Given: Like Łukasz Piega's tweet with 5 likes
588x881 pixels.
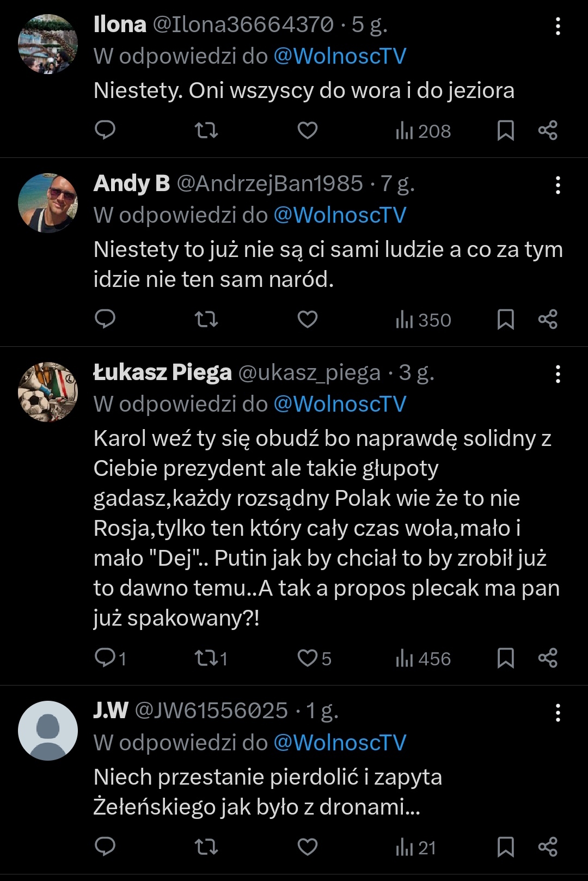Looking at the screenshot, I should tap(314, 658).
